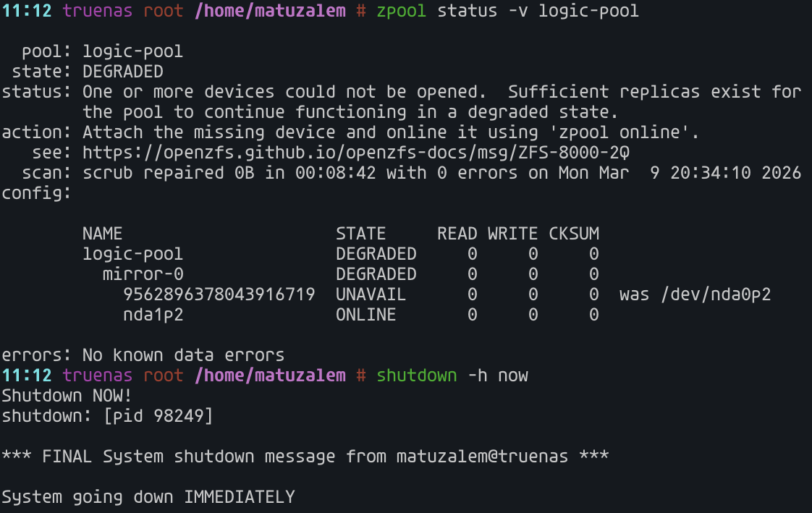Click the green zpool command in first prompt
Screen dimensions: 812x513
coord(402,11)
